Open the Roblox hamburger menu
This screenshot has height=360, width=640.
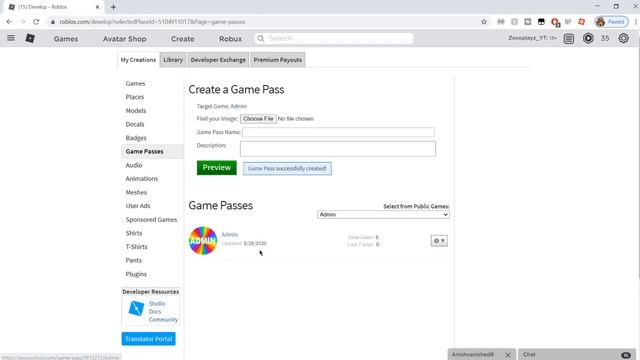click(11, 38)
